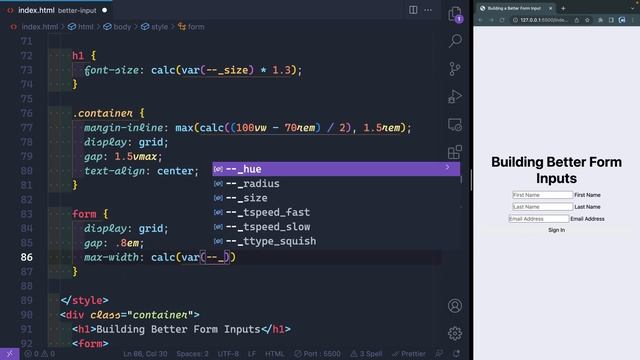Change end of line sequence LF
This screenshot has height=360, width=640.
coord(252,354)
